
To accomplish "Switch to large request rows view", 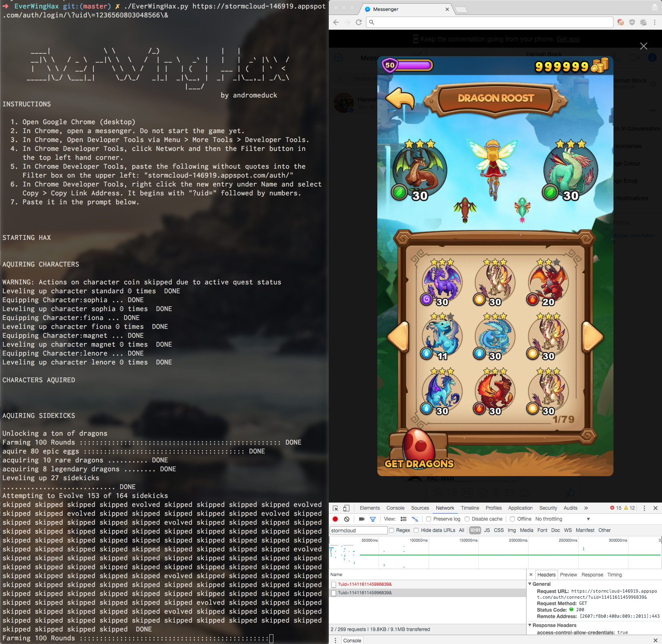I will tap(403, 519).
